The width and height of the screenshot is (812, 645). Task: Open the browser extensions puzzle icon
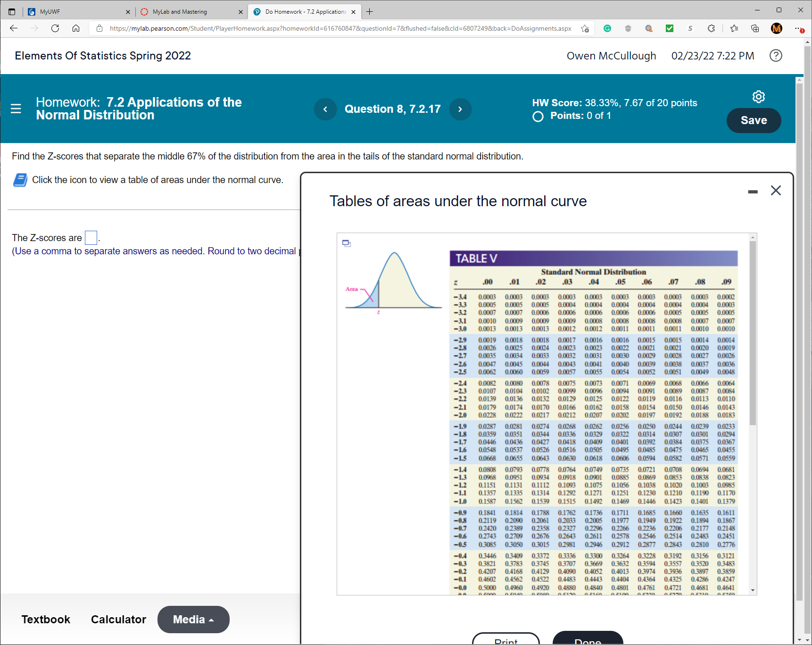point(711,28)
